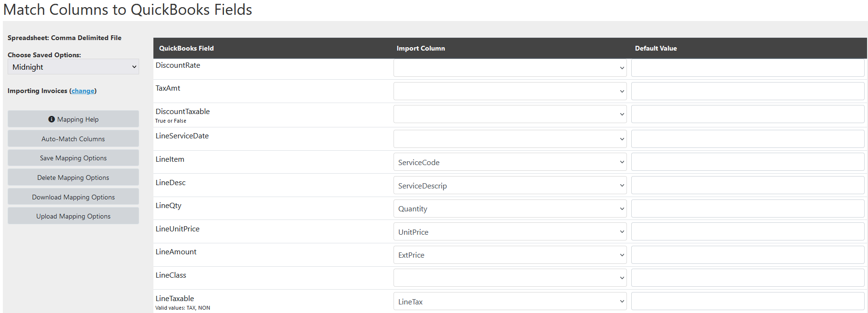Click the LineDesc default value field
Viewport: 868px width, 313px height.
pos(748,185)
